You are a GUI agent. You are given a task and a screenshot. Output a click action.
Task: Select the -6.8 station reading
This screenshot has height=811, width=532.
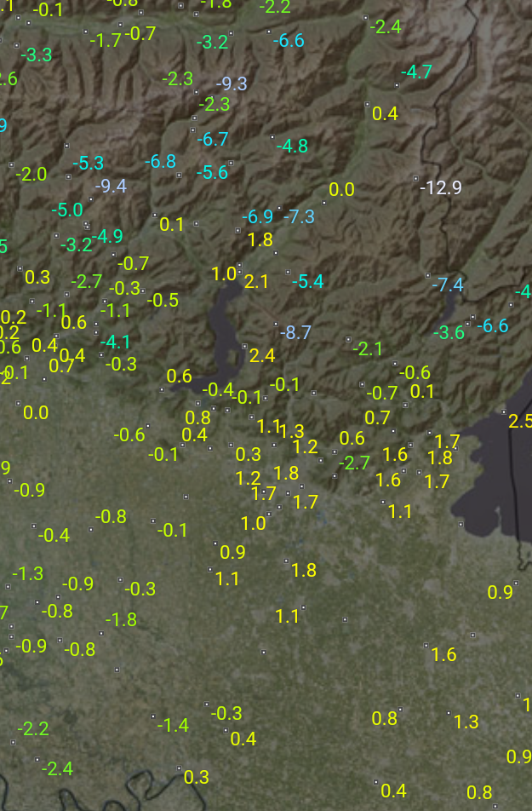(x=160, y=161)
